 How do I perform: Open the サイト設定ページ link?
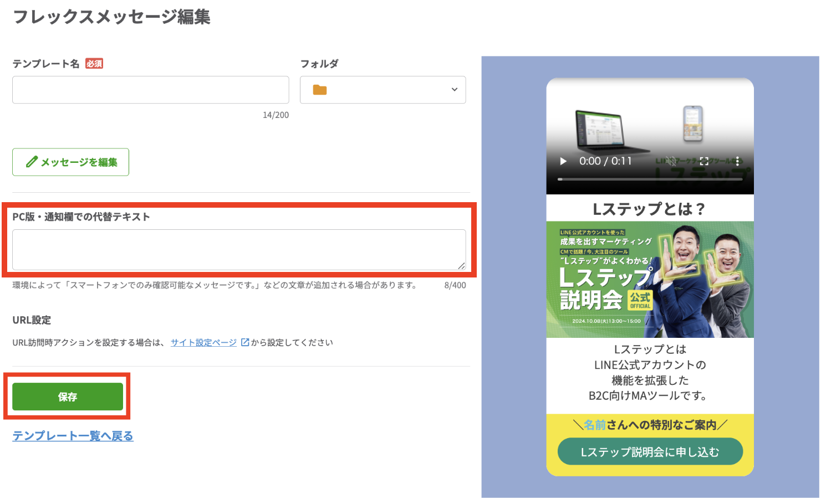(203, 342)
